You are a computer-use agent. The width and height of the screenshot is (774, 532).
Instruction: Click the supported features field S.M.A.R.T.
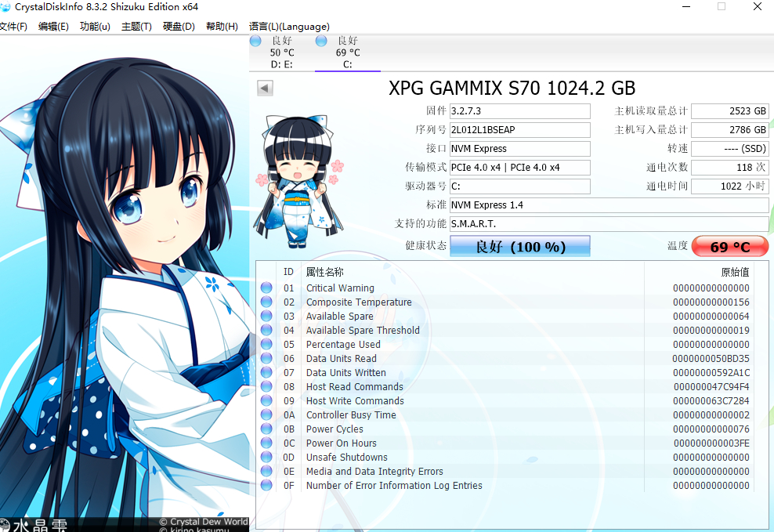(x=609, y=223)
